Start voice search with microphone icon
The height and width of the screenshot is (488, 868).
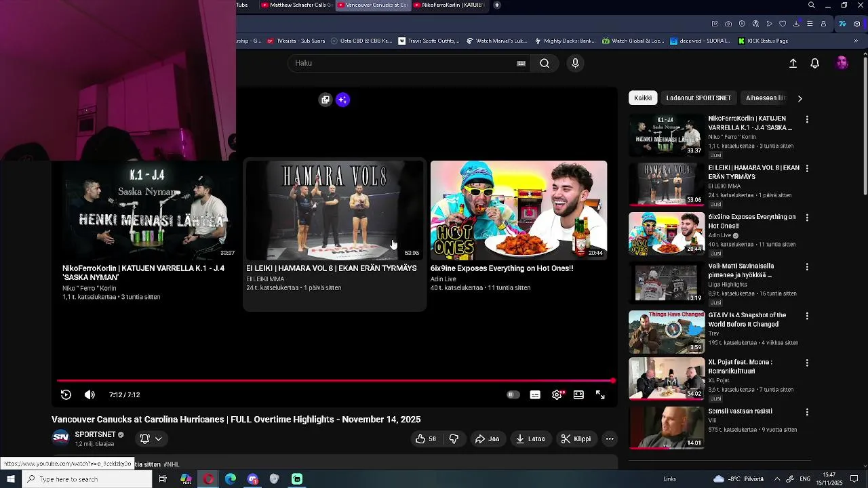[575, 63]
